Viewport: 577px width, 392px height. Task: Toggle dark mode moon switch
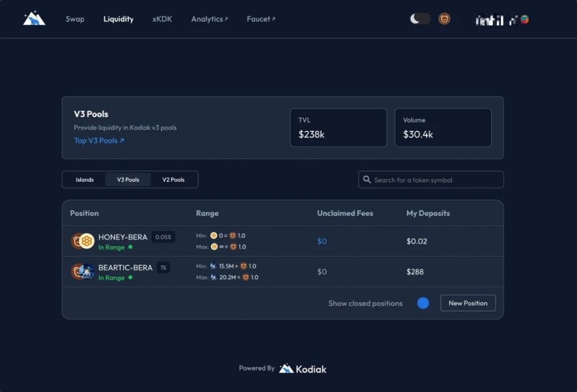coord(420,19)
